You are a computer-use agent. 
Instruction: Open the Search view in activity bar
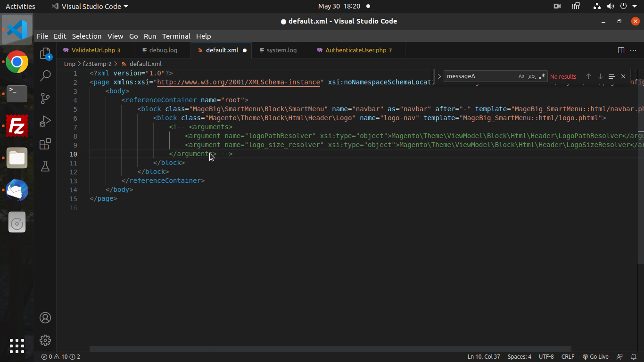pos(45,75)
